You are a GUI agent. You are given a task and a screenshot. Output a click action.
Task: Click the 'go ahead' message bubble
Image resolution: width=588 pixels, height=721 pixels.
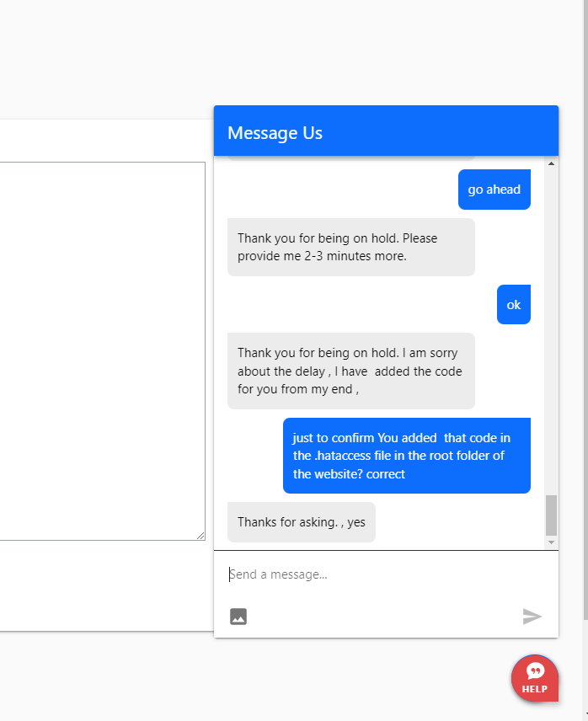click(494, 190)
